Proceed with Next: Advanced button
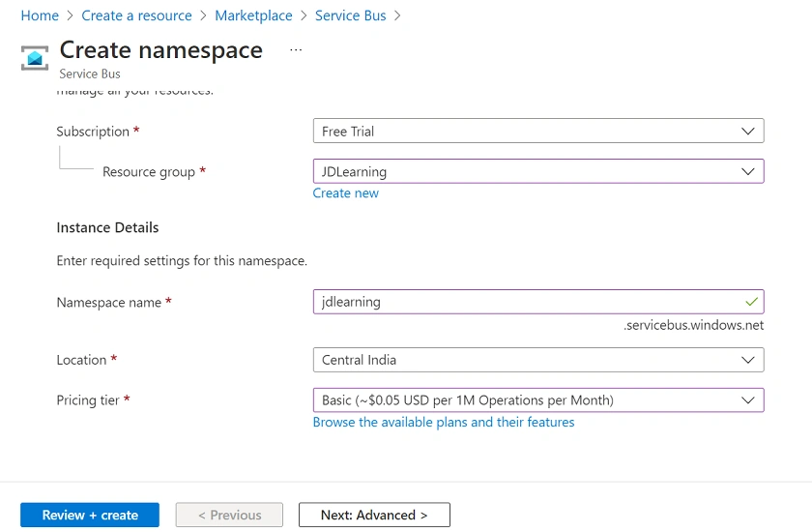 pos(374,515)
